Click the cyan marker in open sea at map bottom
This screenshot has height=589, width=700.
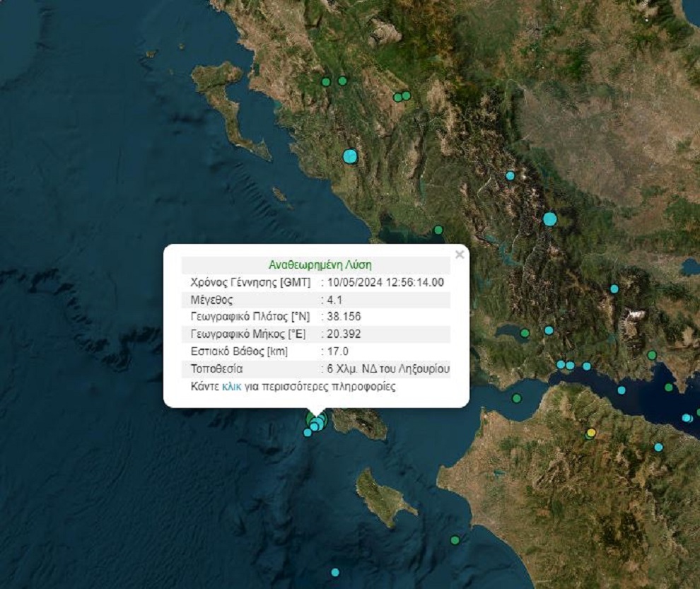[x=335, y=572]
